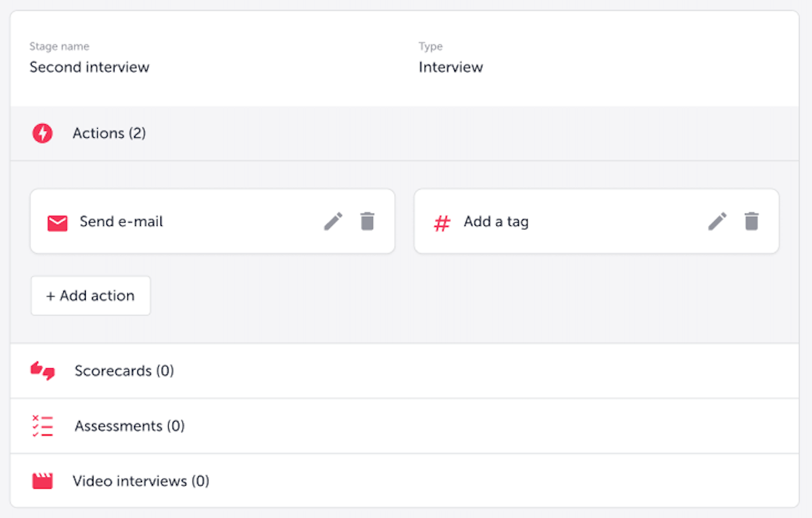Expand the Scorecards section
The height and width of the screenshot is (518, 812).
[x=124, y=370]
